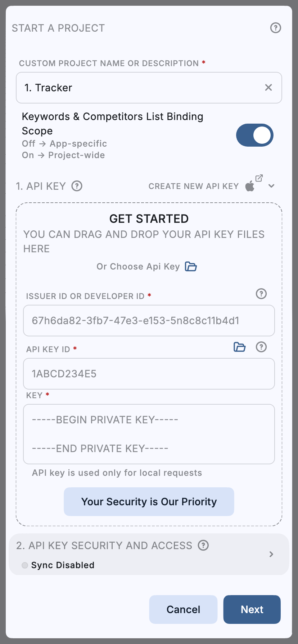This screenshot has width=298, height=644.
Task: Click help icon for Issuer ID field
Action: click(261, 294)
